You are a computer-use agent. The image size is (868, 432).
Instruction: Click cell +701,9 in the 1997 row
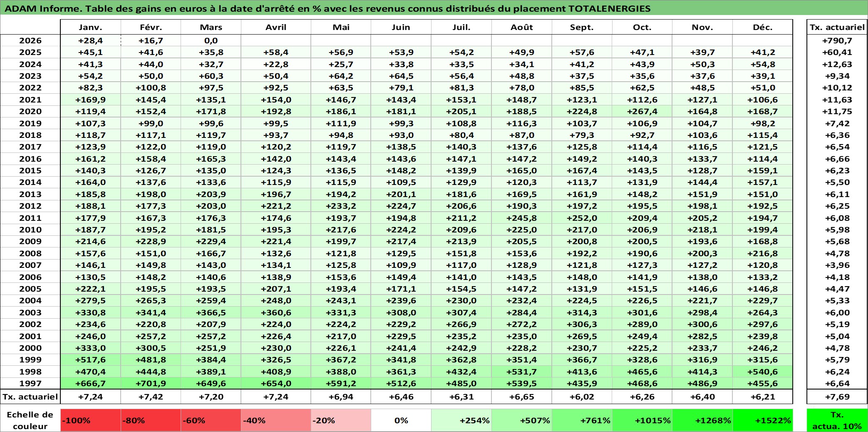tap(151, 383)
